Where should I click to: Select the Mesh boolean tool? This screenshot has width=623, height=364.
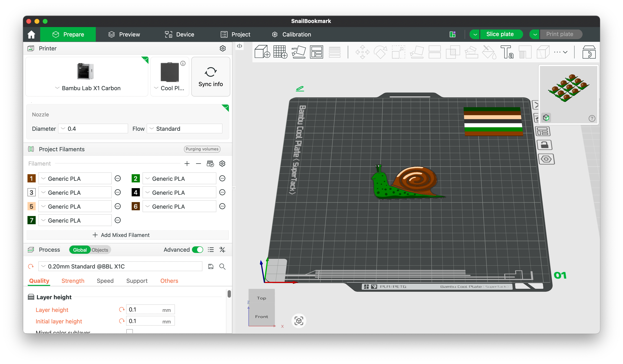453,52
